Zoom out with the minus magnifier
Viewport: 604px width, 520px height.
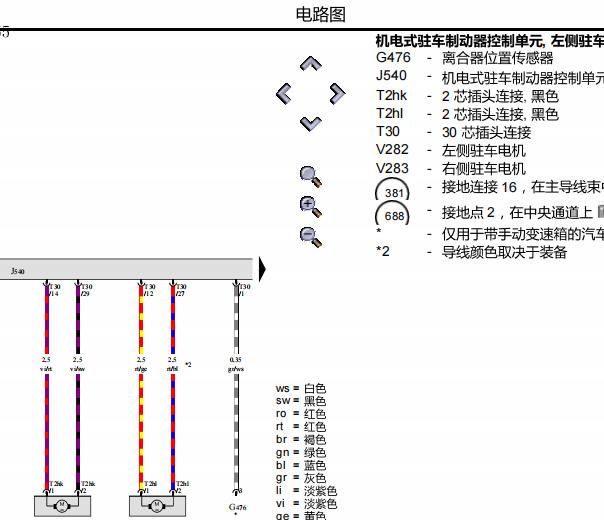point(310,237)
